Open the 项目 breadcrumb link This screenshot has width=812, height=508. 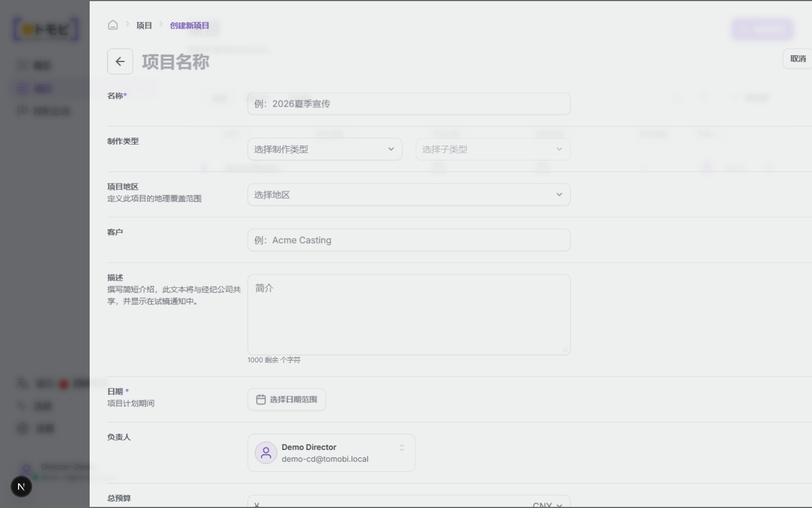tap(144, 25)
